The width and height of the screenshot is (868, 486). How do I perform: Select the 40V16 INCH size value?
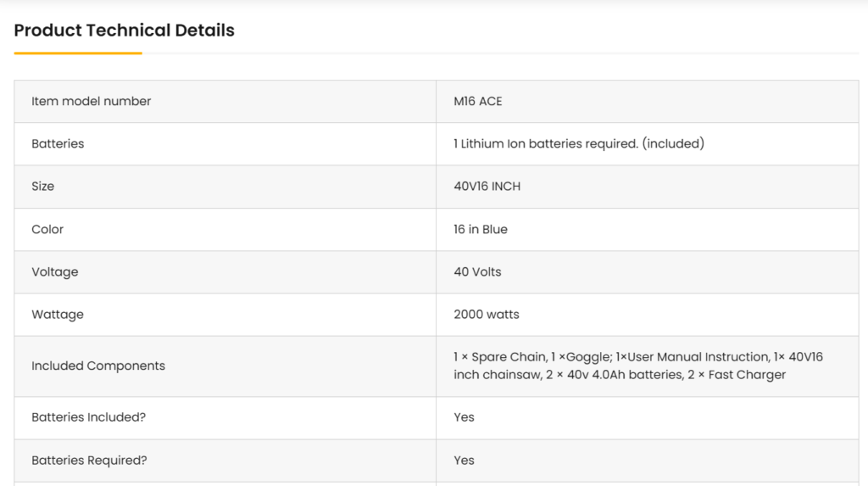pyautogui.click(x=487, y=186)
